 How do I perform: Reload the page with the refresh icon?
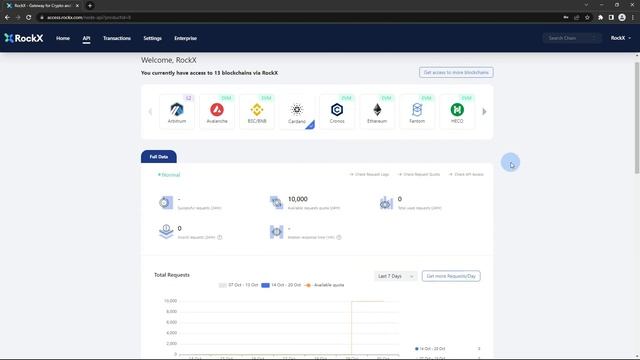coord(29,18)
